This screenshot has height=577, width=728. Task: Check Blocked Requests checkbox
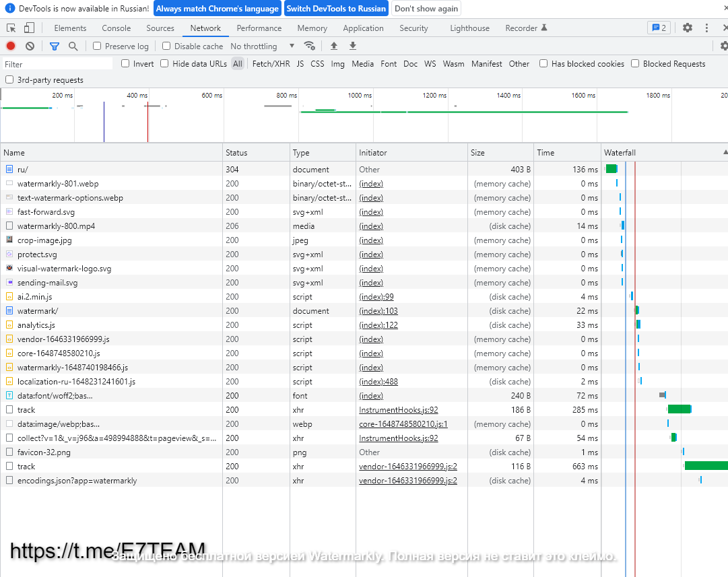635,63
